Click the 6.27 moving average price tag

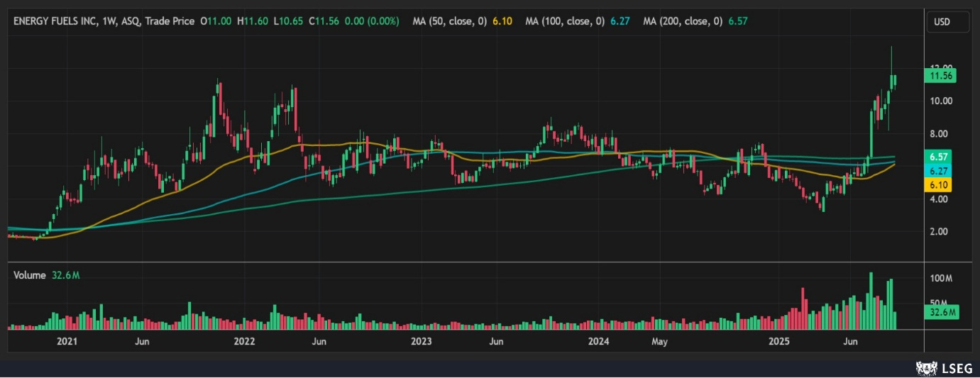tap(940, 171)
